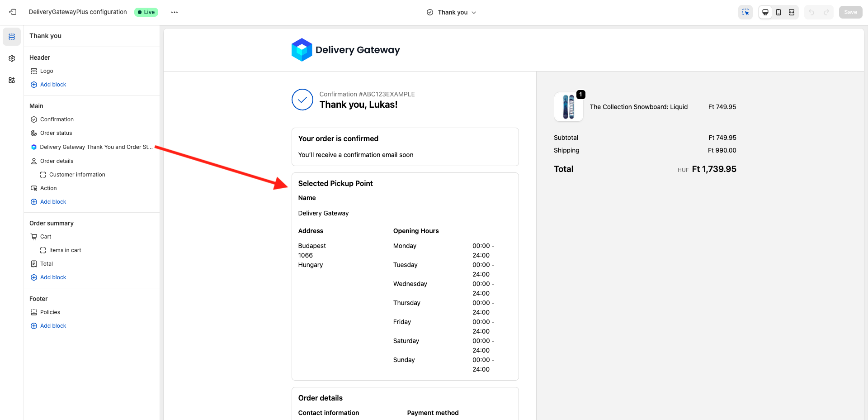Select Delivery Gateway Thank You block
The image size is (868, 420).
tap(96, 147)
